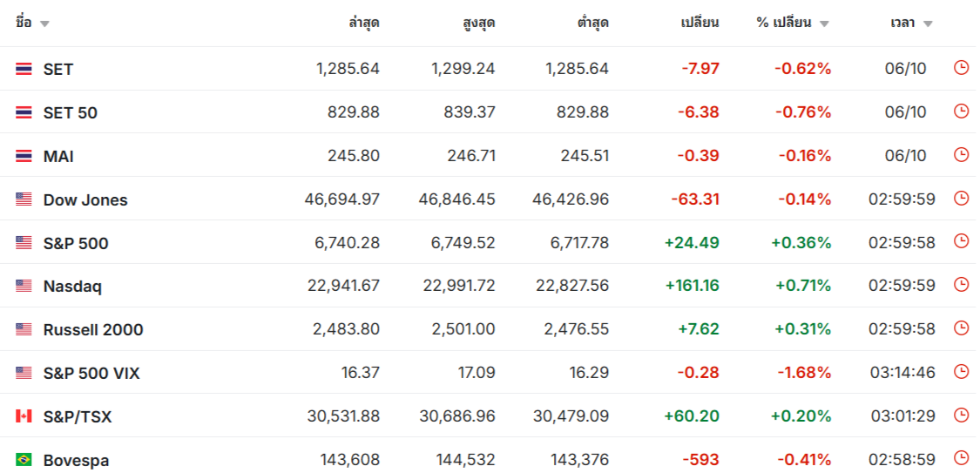
Task: Click Nasdaq's +0.71% change value
Action: (x=801, y=286)
